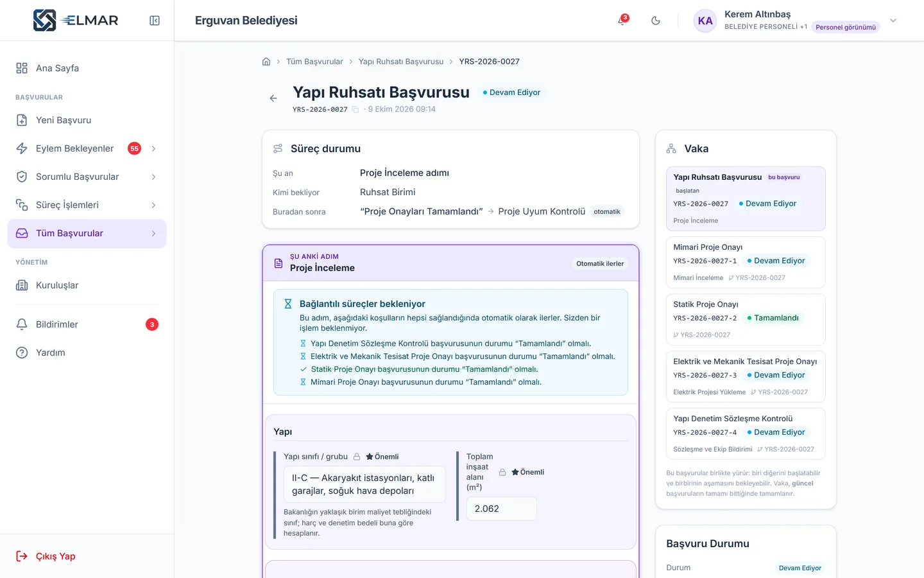Image resolution: width=924 pixels, height=578 pixels.
Task: Click the otomatik tag in Süreç durumu
Action: (x=607, y=211)
